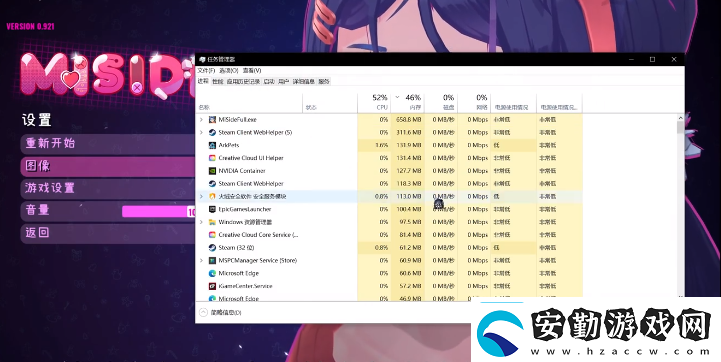Click the Creative Cloud UI Helper icon
Viewport: 721px width, 362px height.
[x=212, y=158]
